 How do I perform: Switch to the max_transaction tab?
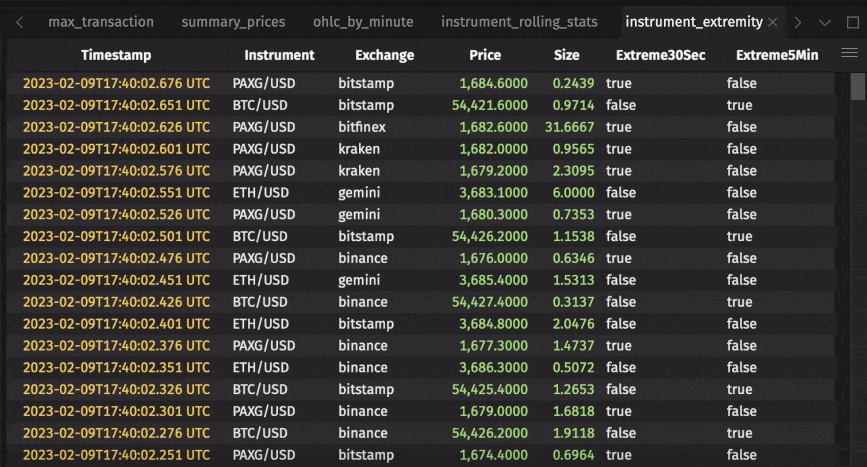tap(101, 22)
